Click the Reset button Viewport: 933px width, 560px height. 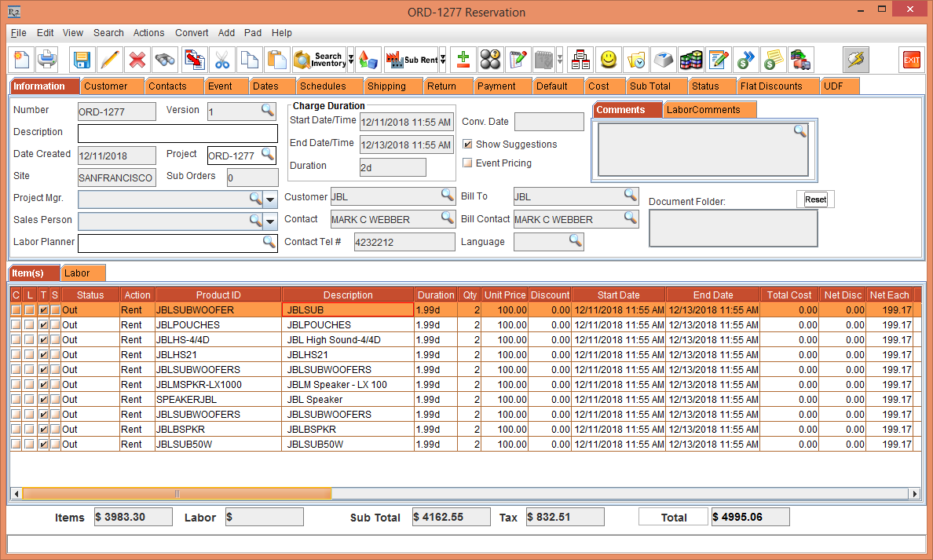pos(815,199)
